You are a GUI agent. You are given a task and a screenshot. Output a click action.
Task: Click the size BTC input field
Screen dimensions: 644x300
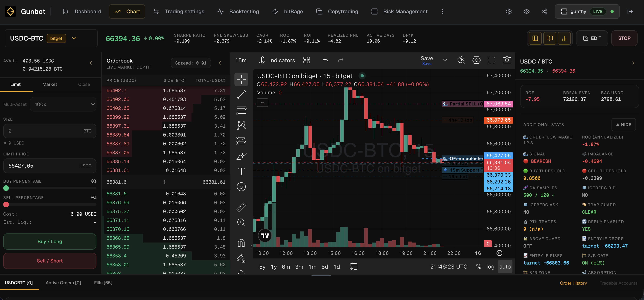point(50,131)
